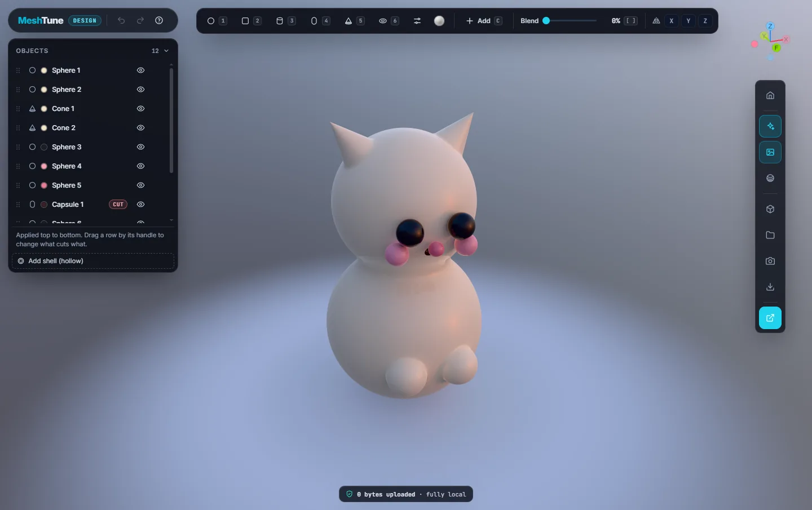Screen dimensions: 812x510
Task: Hide Sphere 1 with its eye icon
Action: [x=141, y=70]
